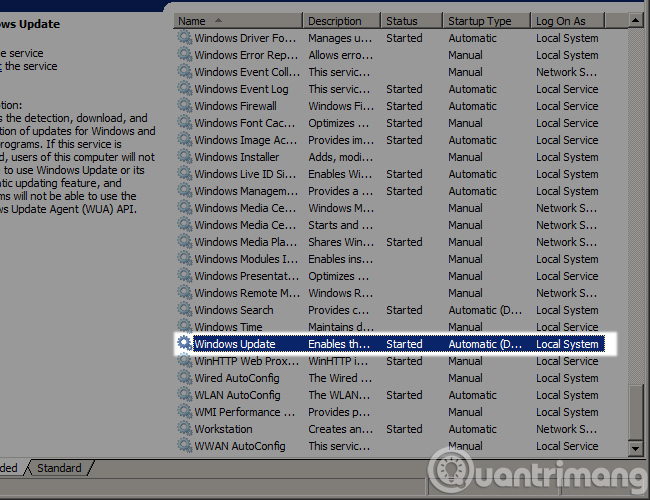Switch to the Standard tab
650x500 pixels.
pyautogui.click(x=60, y=468)
